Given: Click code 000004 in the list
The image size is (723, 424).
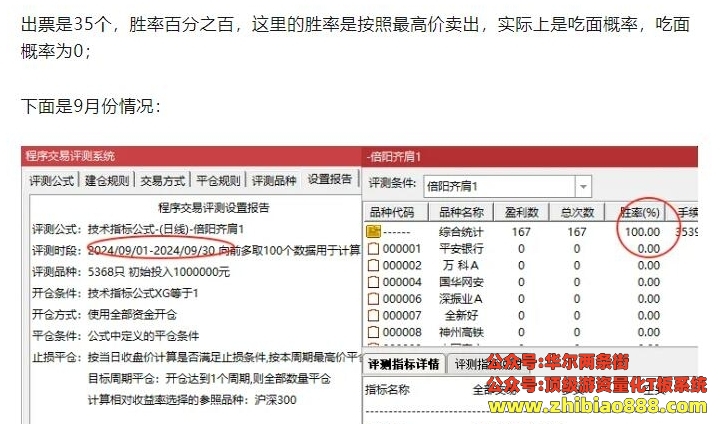Looking at the screenshot, I should [x=402, y=282].
